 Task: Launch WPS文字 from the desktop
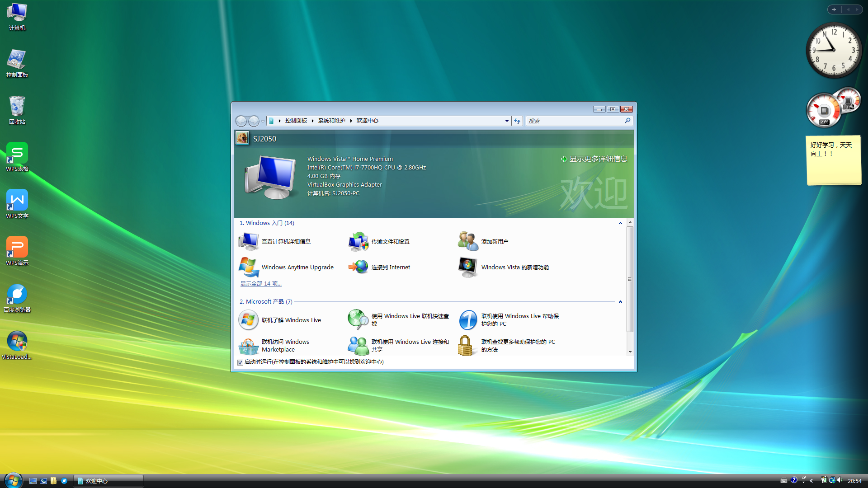click(17, 204)
